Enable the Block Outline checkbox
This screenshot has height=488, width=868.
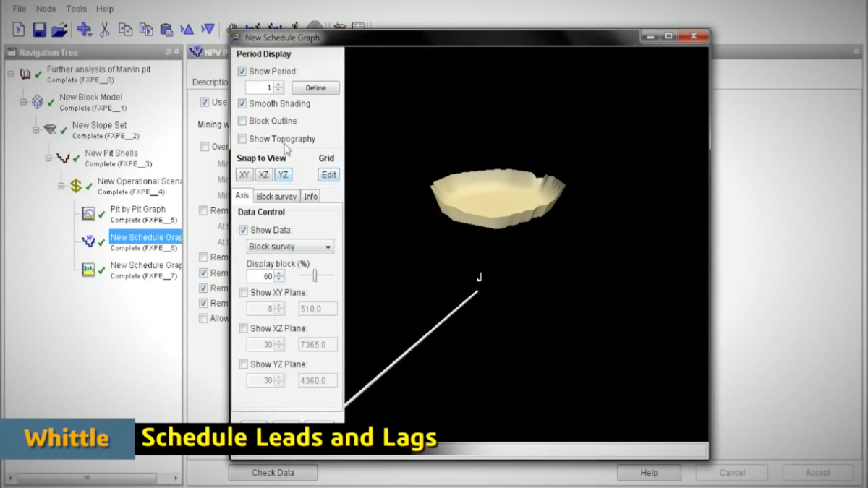coord(242,121)
